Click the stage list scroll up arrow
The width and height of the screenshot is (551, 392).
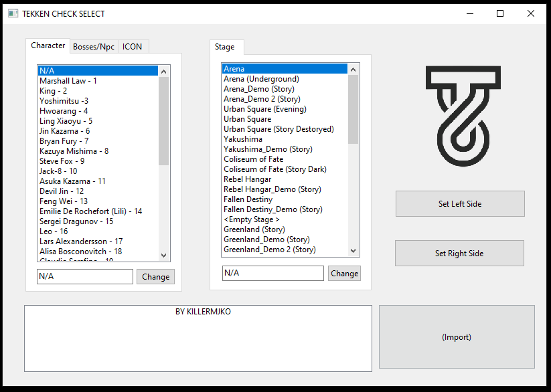tap(353, 70)
